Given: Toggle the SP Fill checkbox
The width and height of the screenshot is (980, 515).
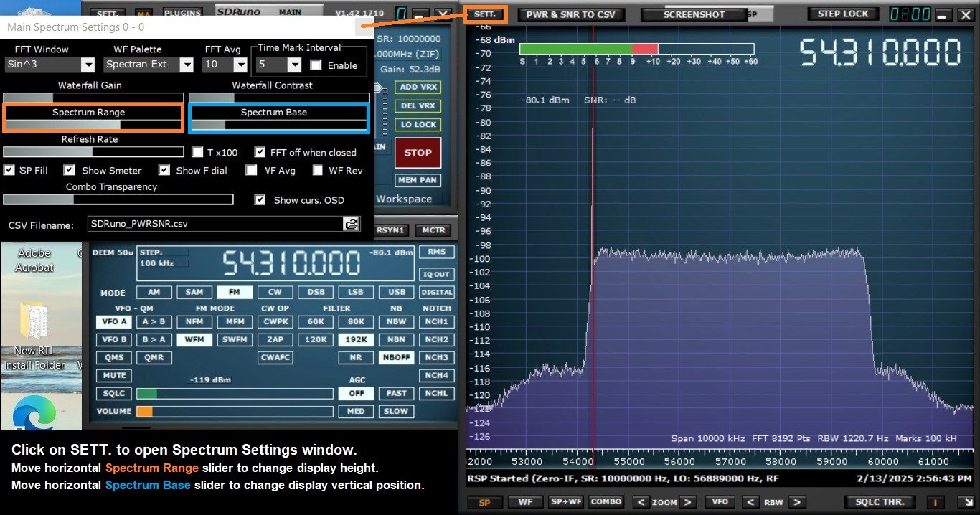Looking at the screenshot, I should pyautogui.click(x=9, y=170).
